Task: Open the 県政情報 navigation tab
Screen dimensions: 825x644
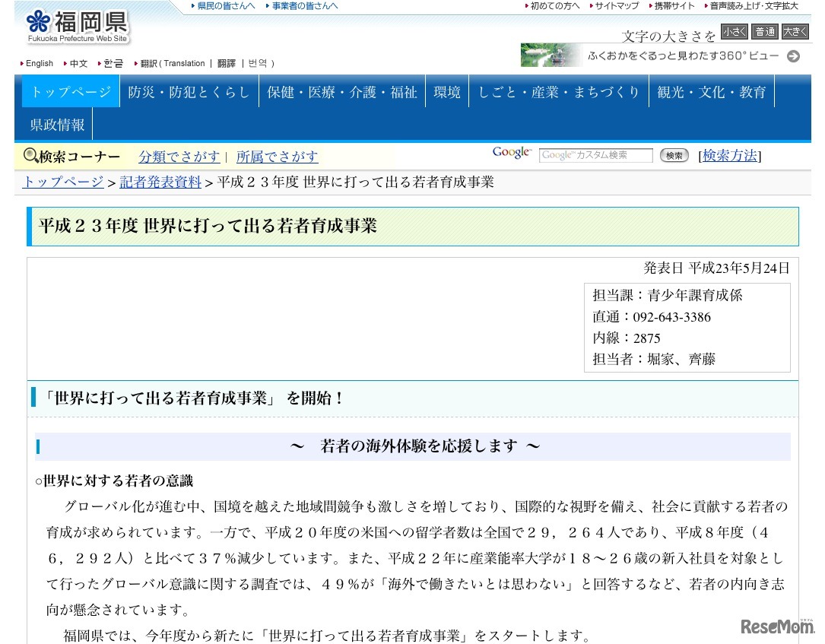Action: (x=57, y=125)
